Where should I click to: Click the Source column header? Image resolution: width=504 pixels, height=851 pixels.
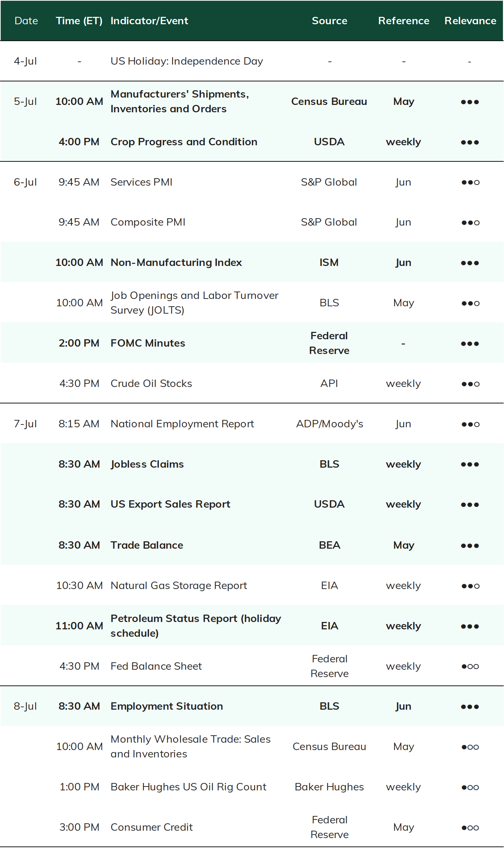point(329,21)
